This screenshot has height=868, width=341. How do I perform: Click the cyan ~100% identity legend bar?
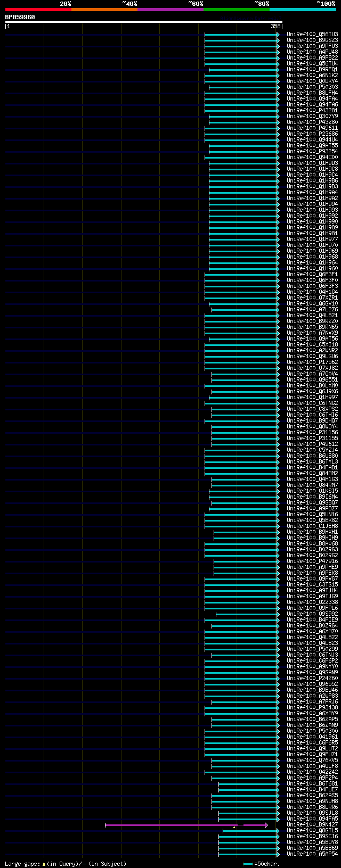point(303,10)
